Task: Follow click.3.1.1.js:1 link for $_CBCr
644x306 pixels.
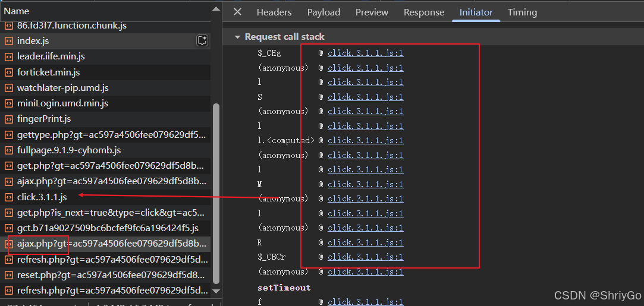Action: click(365, 257)
